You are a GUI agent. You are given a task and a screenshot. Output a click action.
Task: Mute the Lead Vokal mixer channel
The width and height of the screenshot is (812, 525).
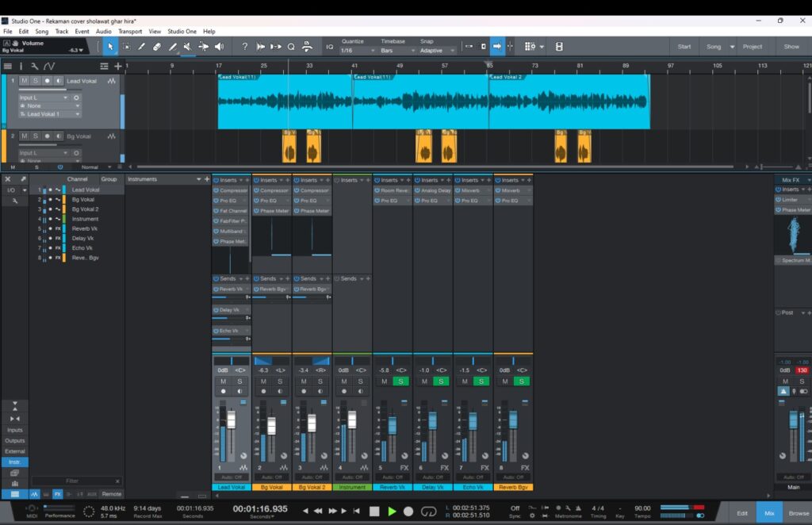[x=223, y=381]
